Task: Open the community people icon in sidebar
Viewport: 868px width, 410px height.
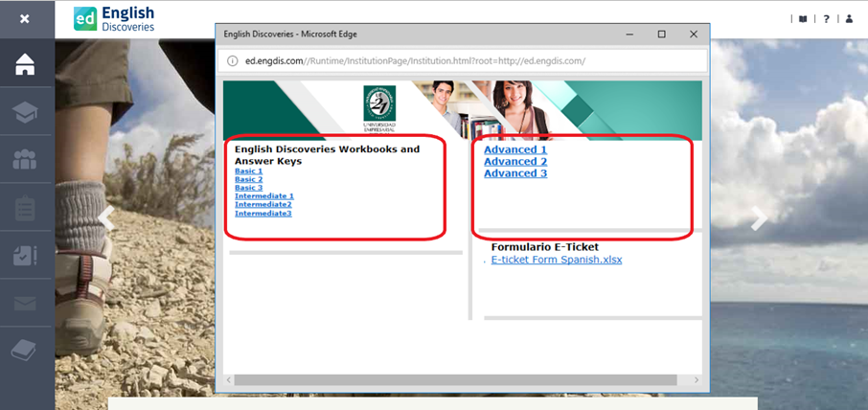Action: tap(25, 159)
